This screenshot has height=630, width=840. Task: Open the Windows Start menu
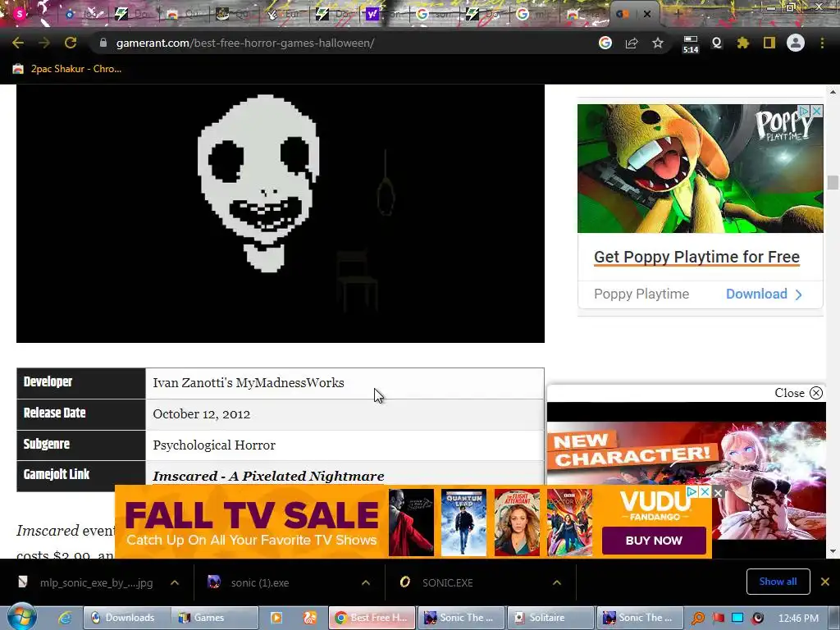pos(22,617)
